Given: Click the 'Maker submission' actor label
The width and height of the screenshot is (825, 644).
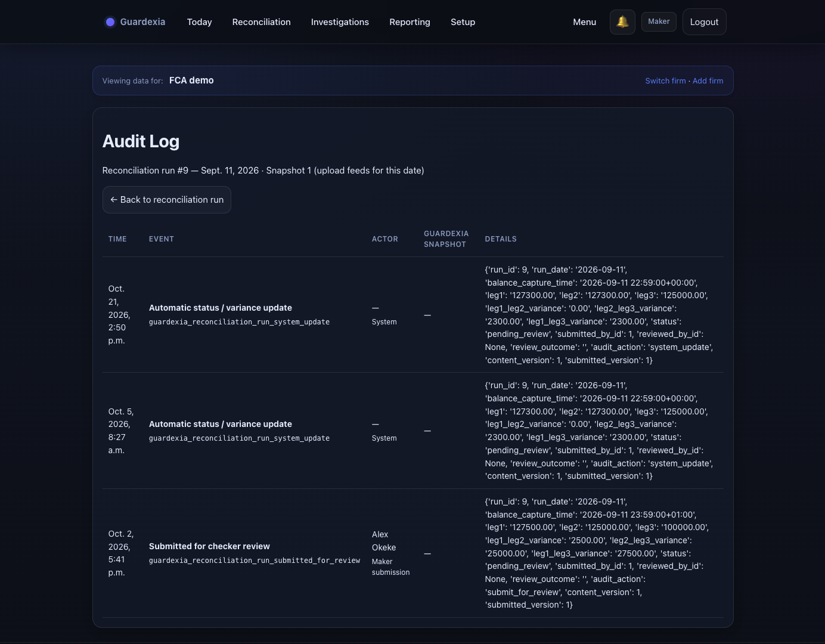Looking at the screenshot, I should [390, 567].
